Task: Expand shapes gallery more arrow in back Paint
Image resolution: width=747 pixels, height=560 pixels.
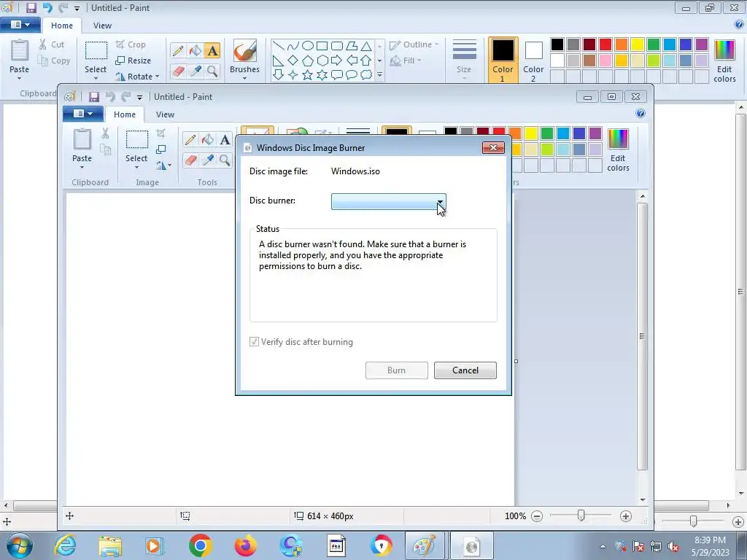Action: [x=379, y=75]
